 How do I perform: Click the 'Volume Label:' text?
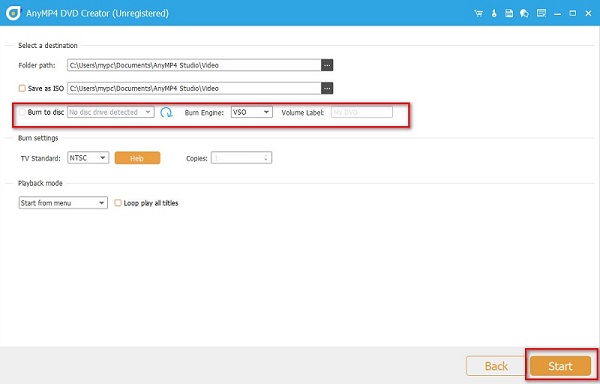303,113
